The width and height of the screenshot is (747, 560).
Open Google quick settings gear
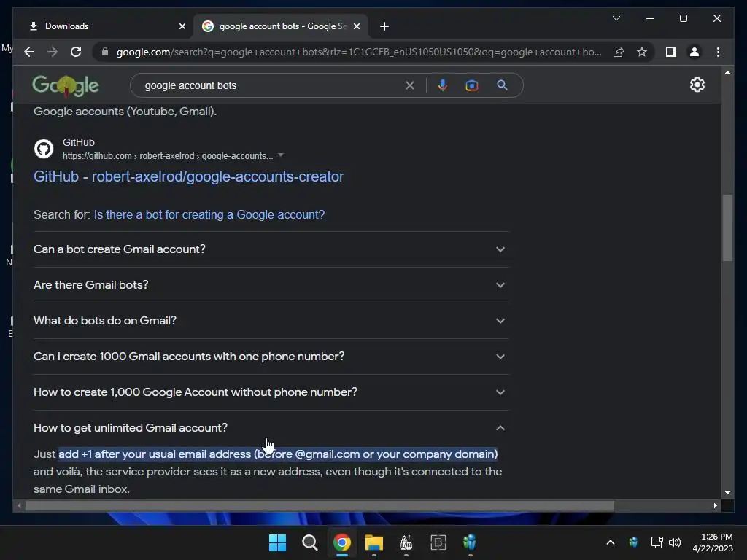coord(697,85)
